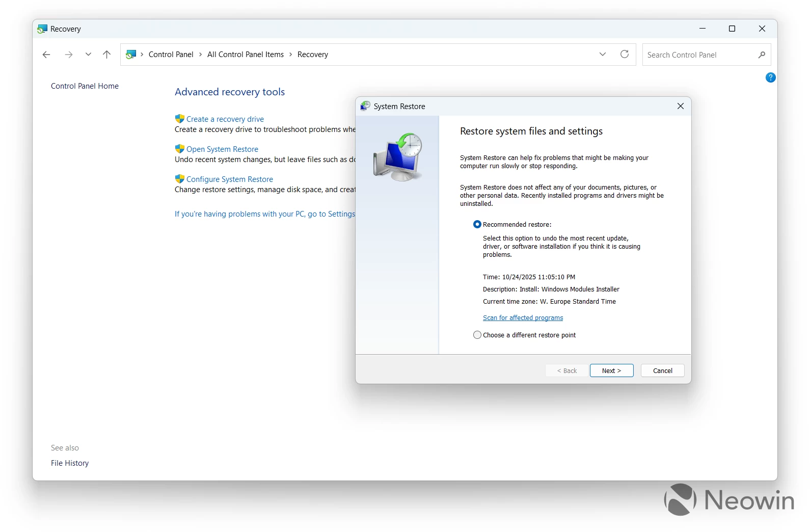Screen dimensions: 810x532
Task: Click the System Restore monitor clock image
Action: pos(398,157)
